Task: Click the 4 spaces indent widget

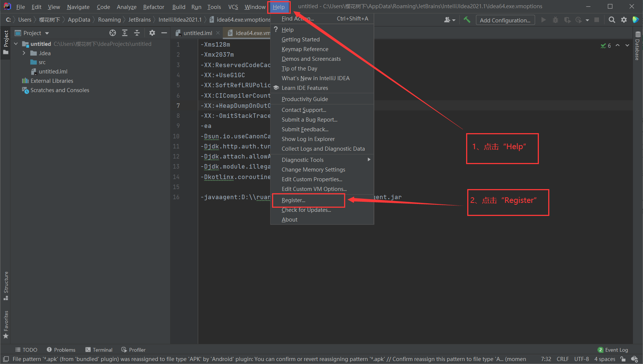Action: (x=605, y=359)
